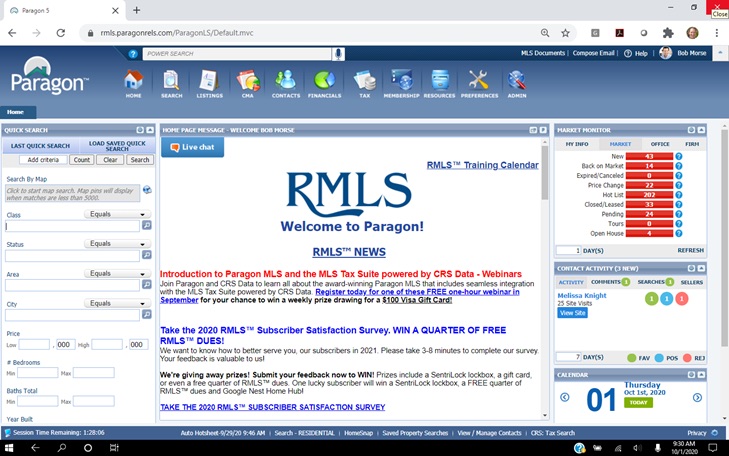Click Refresh in Market Monitor
Image resolution: width=729 pixels, height=456 pixels.
[x=690, y=250]
